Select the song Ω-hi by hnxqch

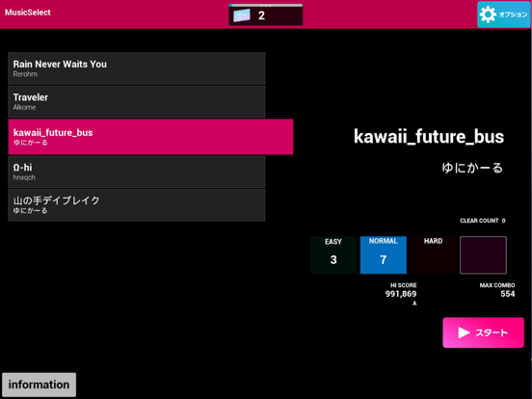coord(137,172)
